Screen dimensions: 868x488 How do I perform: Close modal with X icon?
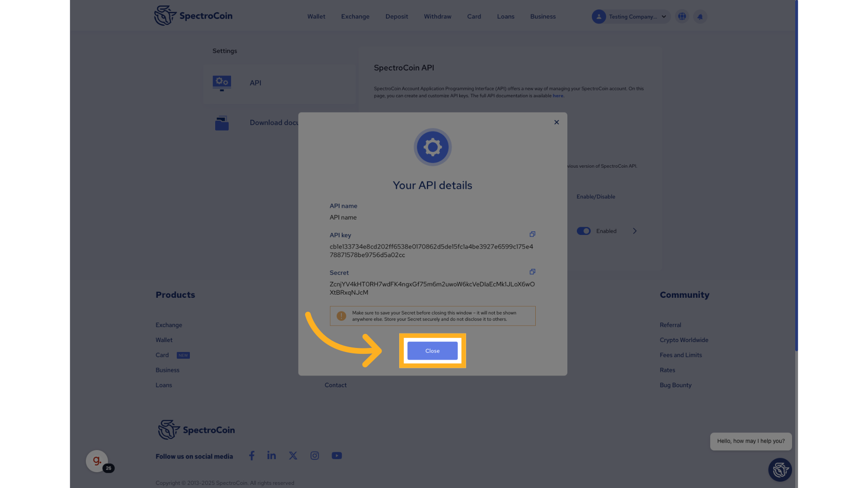pos(557,122)
